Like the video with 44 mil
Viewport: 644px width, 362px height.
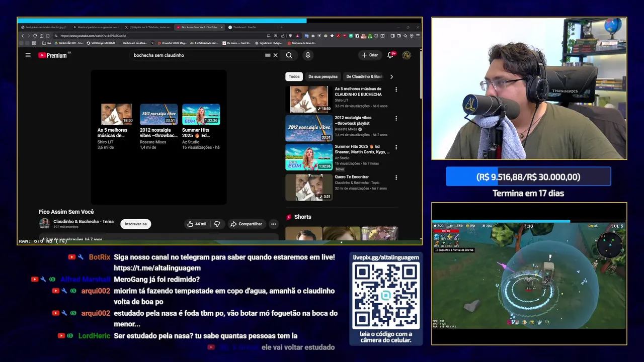click(197, 224)
